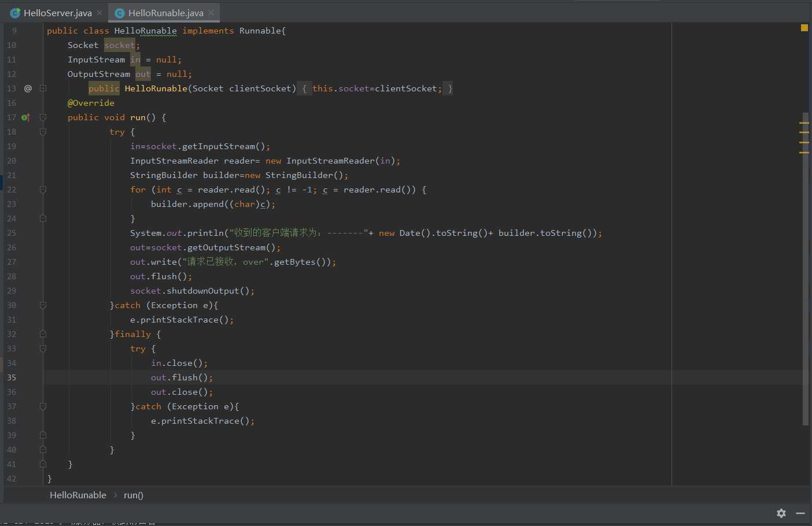Click the HelloRunable.java class file icon
812x526 pixels.
[x=120, y=13]
